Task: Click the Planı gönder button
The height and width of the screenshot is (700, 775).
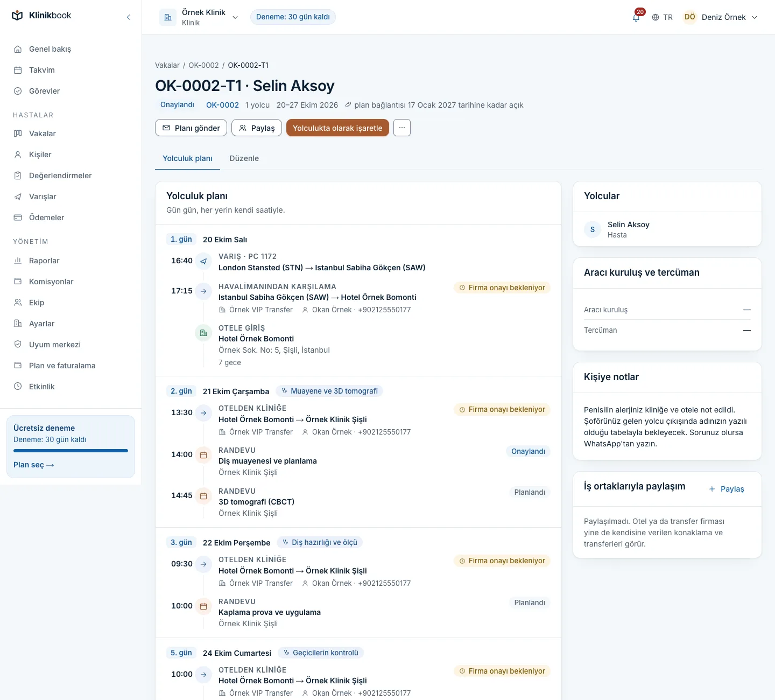Action: click(x=191, y=128)
